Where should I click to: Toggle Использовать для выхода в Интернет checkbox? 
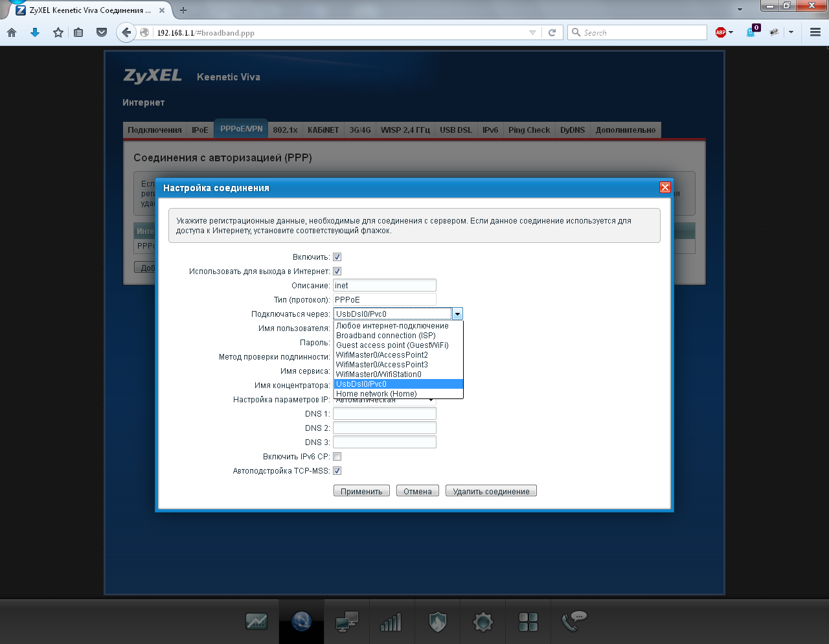[337, 271]
